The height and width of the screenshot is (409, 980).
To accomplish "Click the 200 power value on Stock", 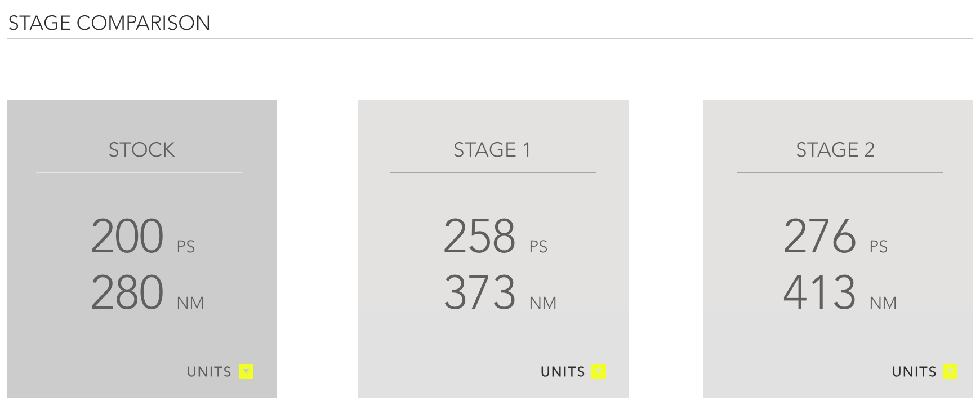I will click(127, 237).
